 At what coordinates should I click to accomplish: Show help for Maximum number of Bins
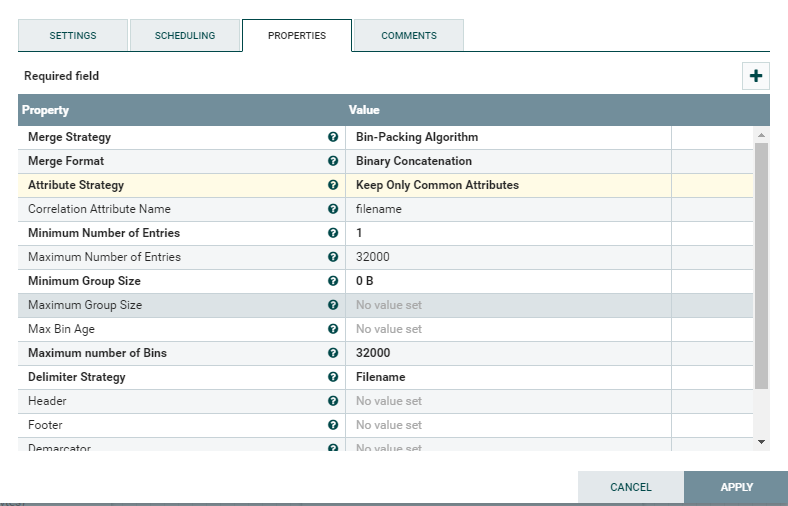pyautogui.click(x=333, y=353)
